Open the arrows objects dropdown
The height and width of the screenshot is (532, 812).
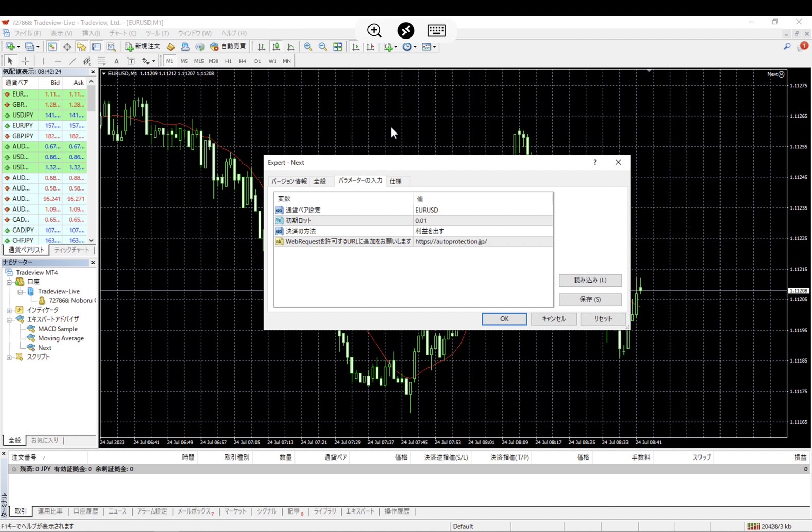149,61
